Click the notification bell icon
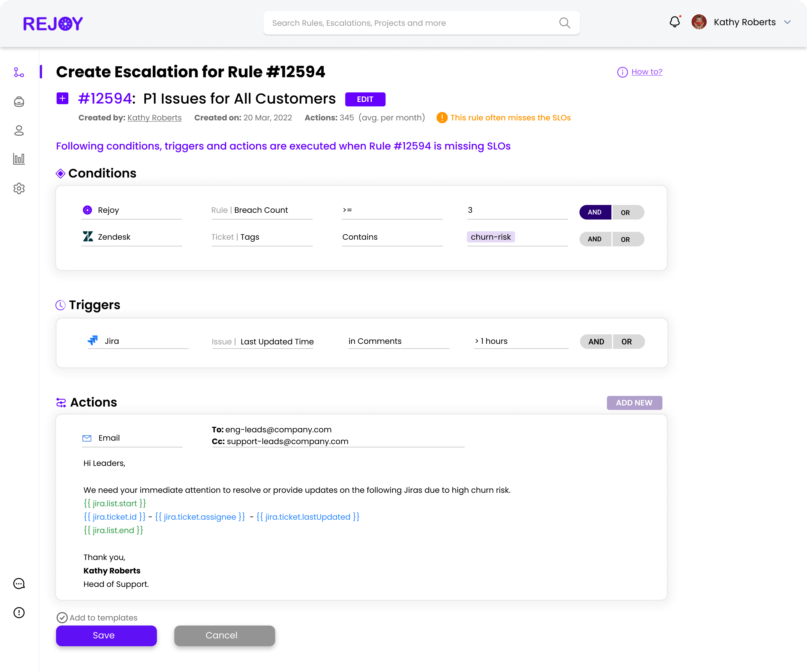807x672 pixels. coord(674,22)
